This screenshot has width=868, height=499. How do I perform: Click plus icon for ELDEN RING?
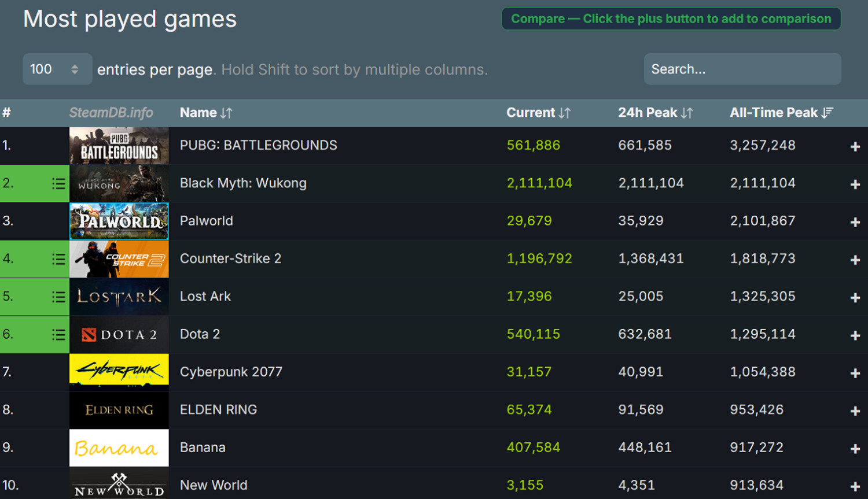[x=855, y=411]
